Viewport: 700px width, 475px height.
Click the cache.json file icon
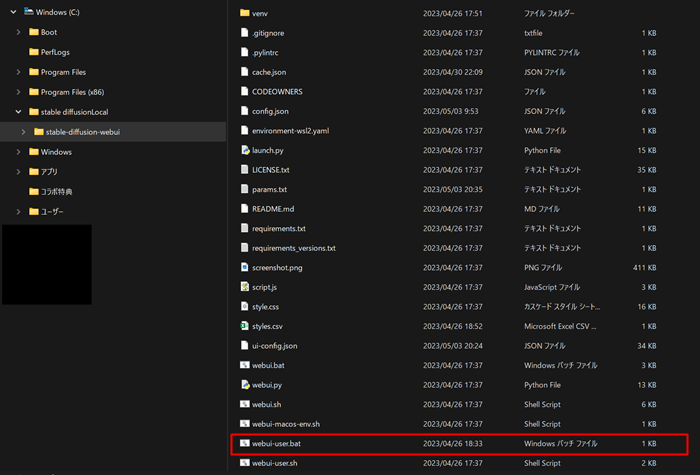pyautogui.click(x=244, y=71)
